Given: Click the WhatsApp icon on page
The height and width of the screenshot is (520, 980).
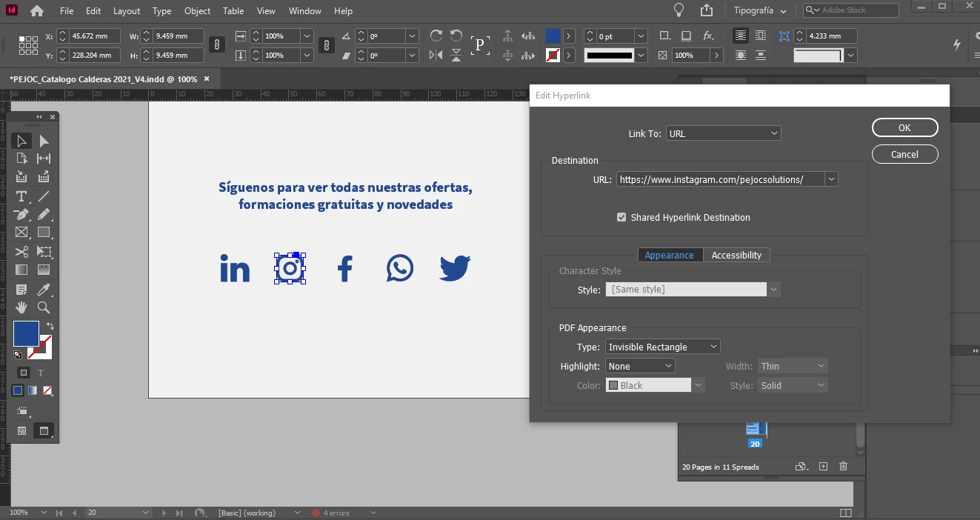Looking at the screenshot, I should pos(400,268).
